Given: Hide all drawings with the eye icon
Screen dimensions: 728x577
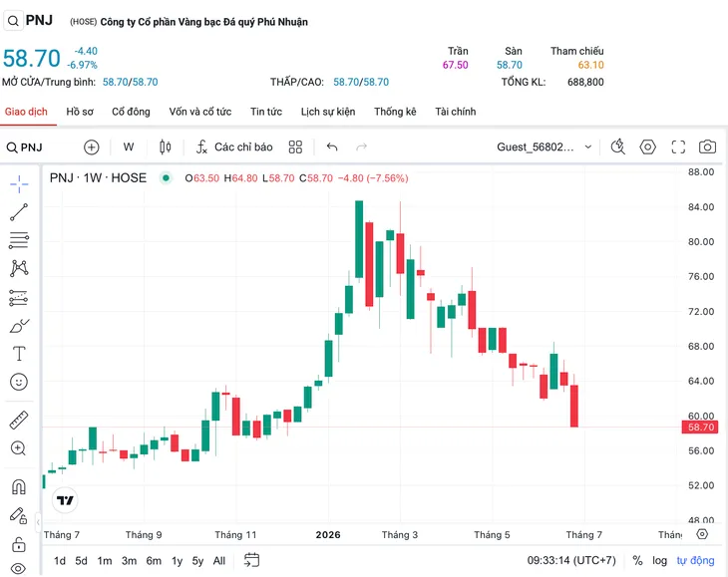Looking at the screenshot, I should [19, 569].
